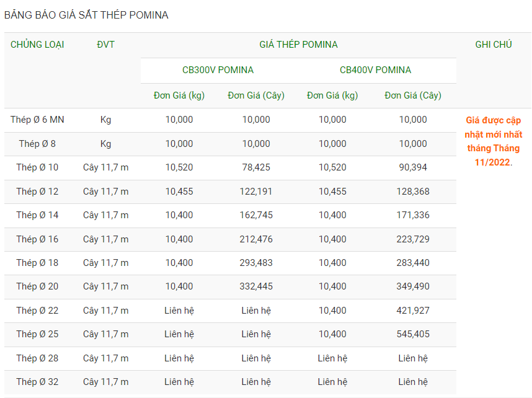Select the row label "Thép Ø 18"
Screen dimensions: 532x398
(x=37, y=263)
